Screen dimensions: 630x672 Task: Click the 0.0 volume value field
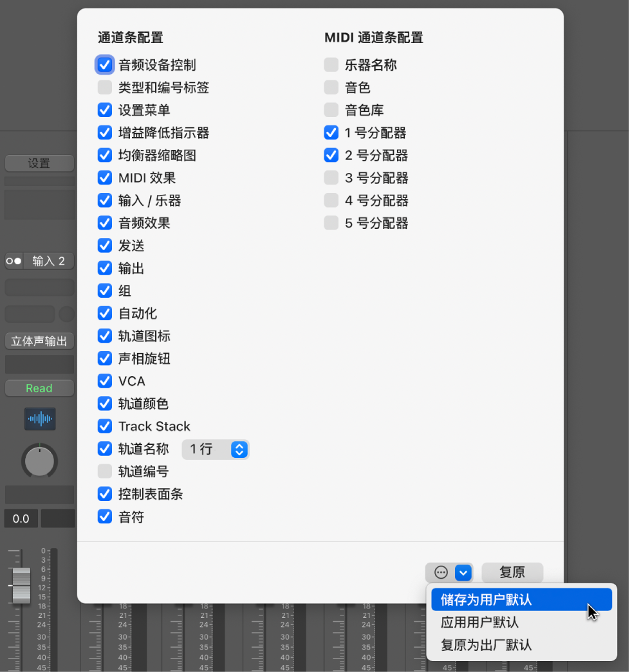tap(21, 518)
